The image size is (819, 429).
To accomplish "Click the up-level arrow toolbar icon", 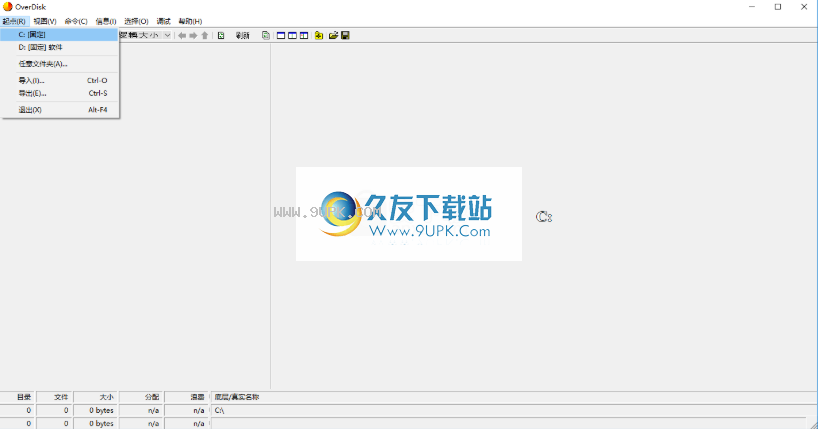I will (x=205, y=36).
